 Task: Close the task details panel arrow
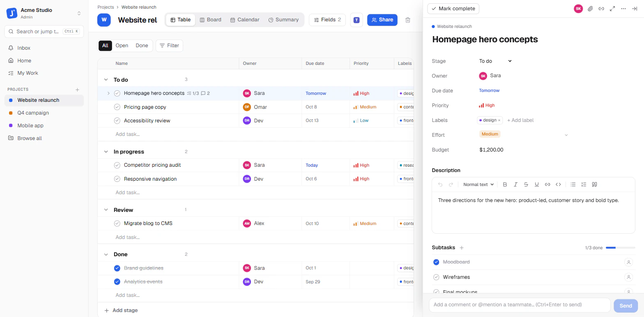click(x=635, y=9)
